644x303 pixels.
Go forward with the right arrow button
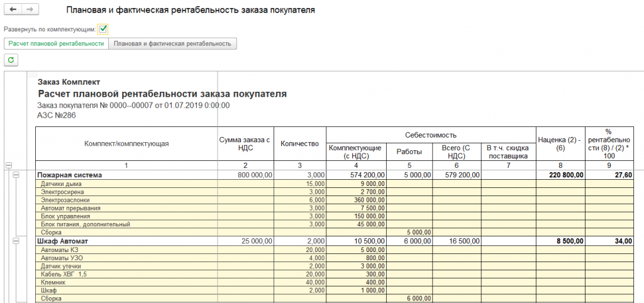[x=30, y=9]
